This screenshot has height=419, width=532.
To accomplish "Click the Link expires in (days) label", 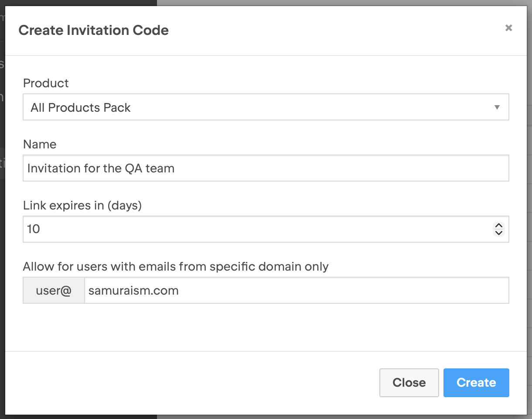I will [82, 205].
